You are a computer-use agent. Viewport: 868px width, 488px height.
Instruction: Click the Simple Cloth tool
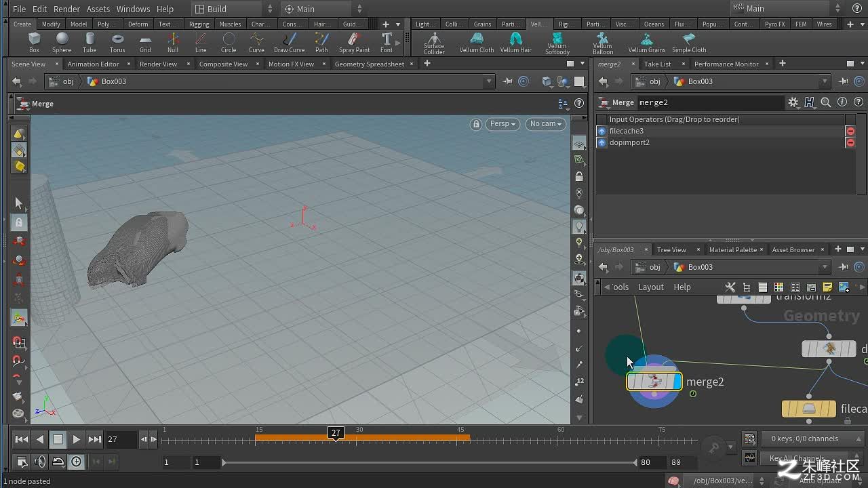[x=689, y=43]
